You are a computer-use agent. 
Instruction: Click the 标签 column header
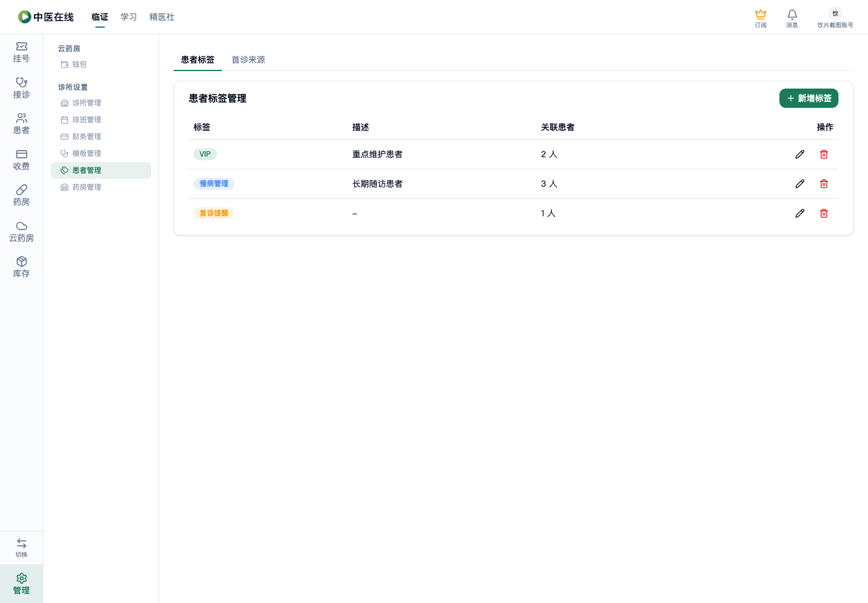(x=202, y=127)
